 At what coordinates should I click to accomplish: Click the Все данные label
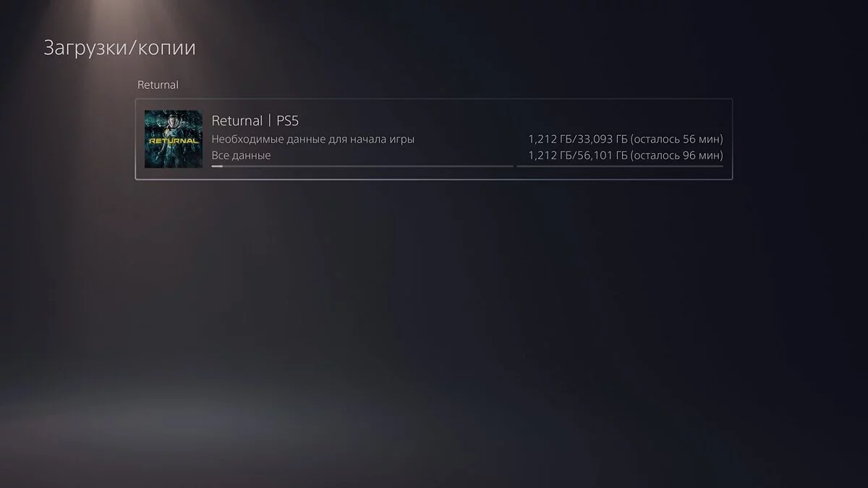[x=241, y=155]
